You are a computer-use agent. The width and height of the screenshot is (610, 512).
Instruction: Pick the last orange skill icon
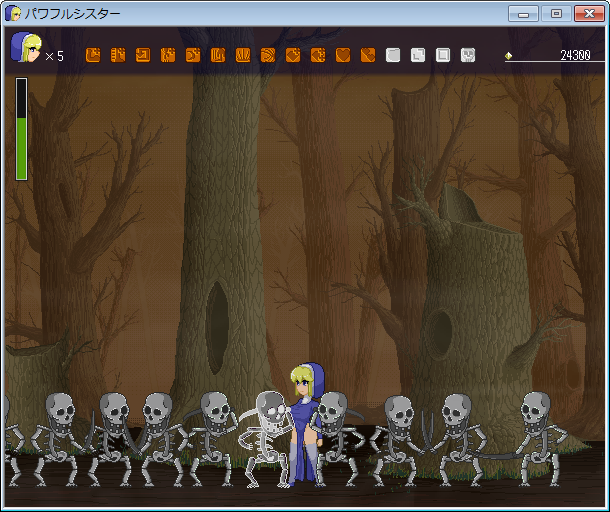coord(368,55)
